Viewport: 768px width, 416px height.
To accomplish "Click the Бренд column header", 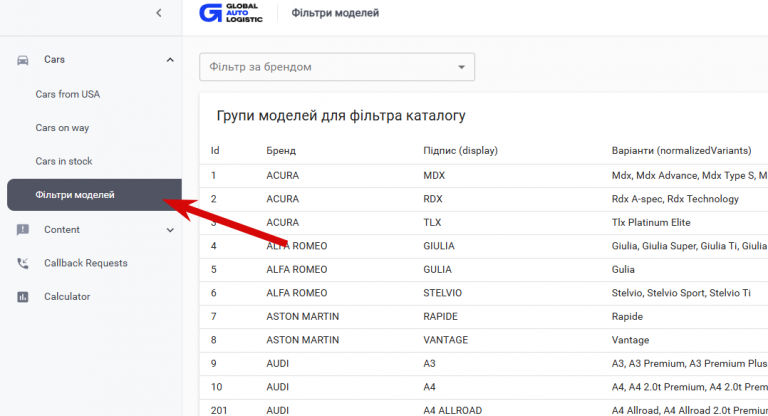I will [x=281, y=150].
